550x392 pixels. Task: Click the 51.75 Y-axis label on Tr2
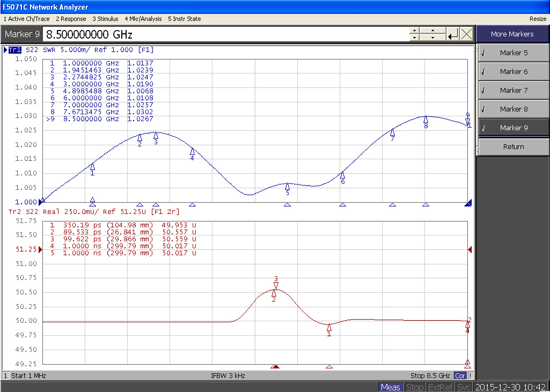tap(26, 220)
